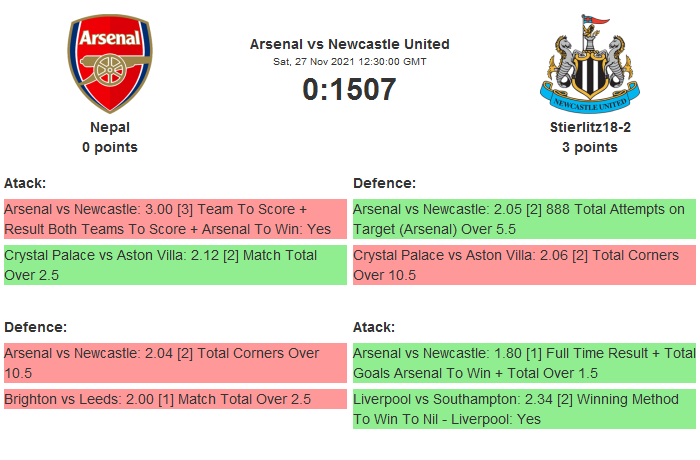The width and height of the screenshot is (700, 460).
Task: Click the bottom-left Defence heading
Action: [35, 327]
